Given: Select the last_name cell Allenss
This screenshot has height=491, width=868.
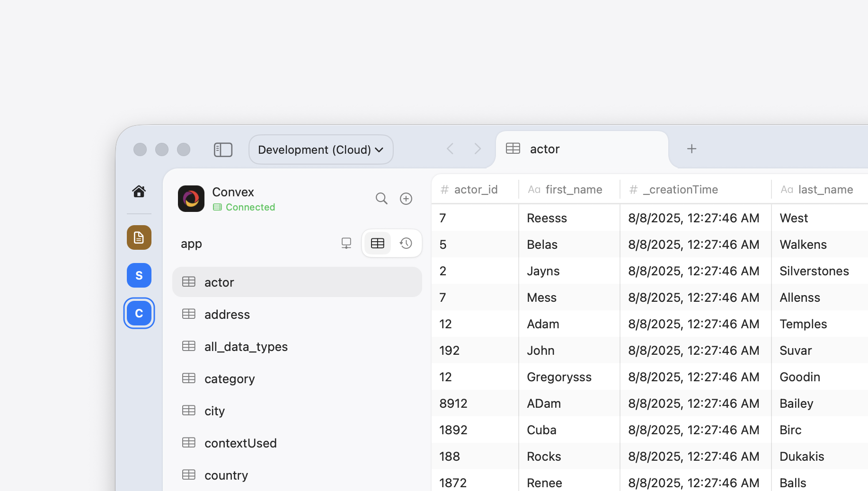Looking at the screenshot, I should tap(820, 298).
